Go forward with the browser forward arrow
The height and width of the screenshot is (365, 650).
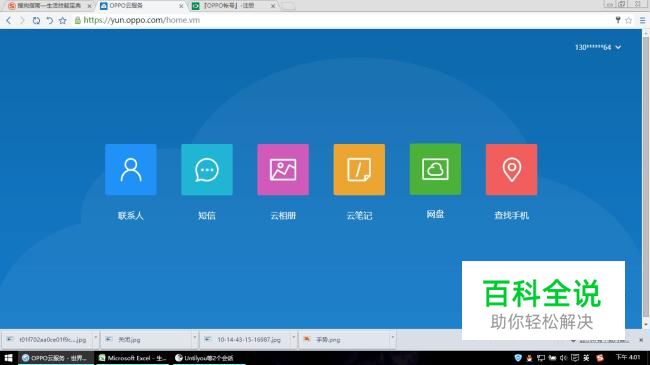point(22,20)
